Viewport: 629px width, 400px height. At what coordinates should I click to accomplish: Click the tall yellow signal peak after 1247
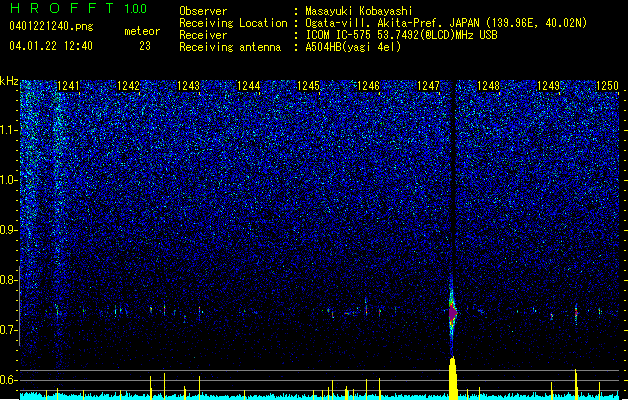[453, 378]
